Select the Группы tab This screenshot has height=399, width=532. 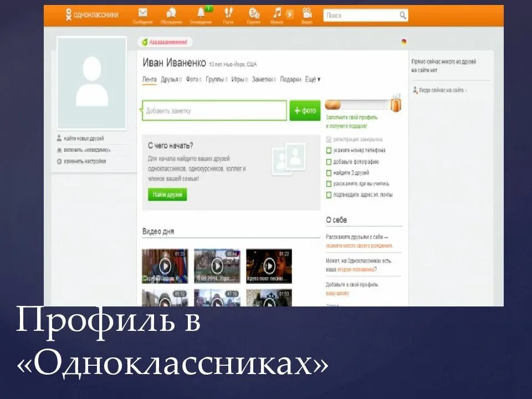(215, 79)
